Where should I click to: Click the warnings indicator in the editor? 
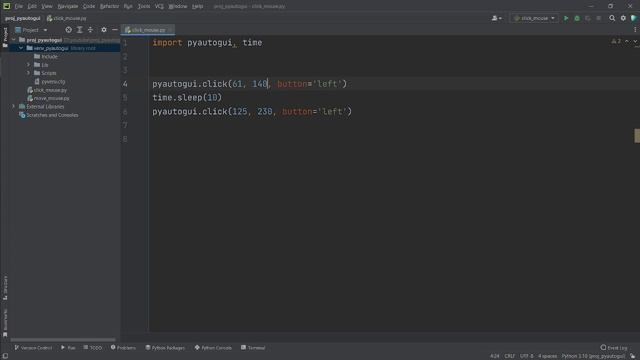pos(616,41)
